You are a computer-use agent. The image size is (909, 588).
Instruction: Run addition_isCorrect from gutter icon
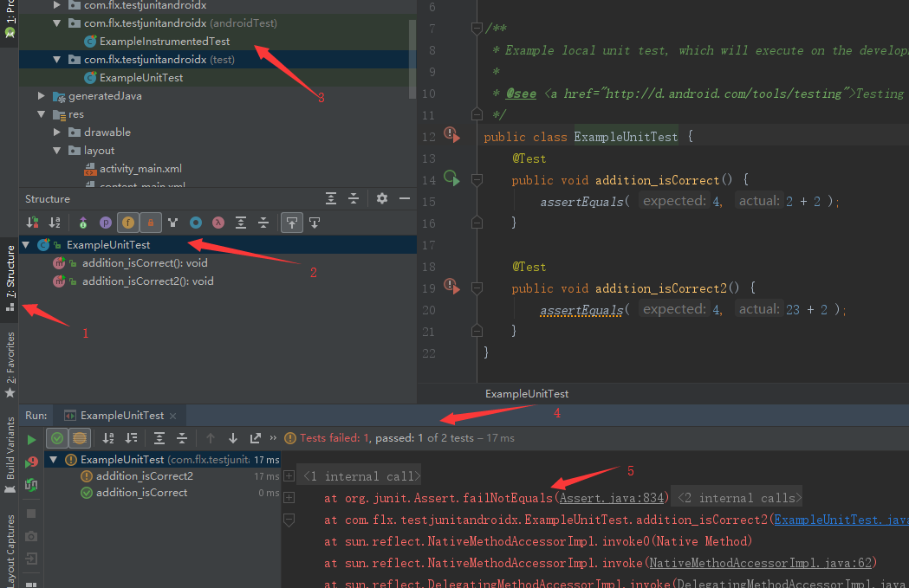pos(452,178)
